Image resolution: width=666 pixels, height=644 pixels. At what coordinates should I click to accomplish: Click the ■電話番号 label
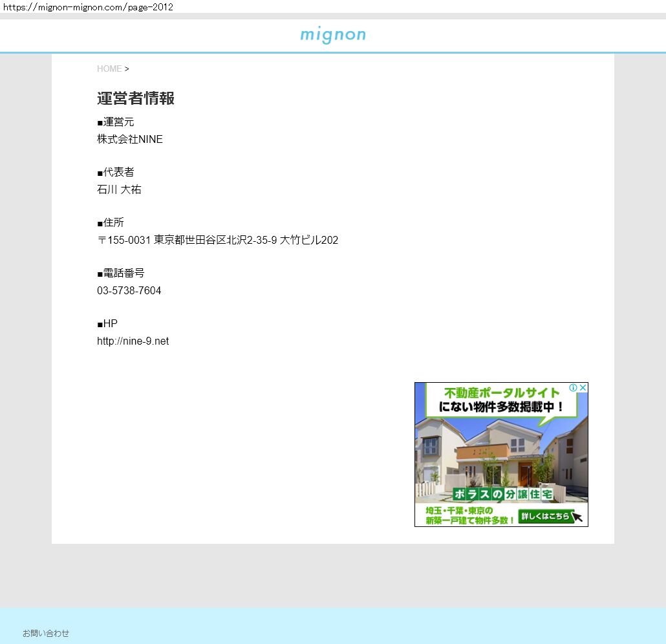click(x=121, y=273)
